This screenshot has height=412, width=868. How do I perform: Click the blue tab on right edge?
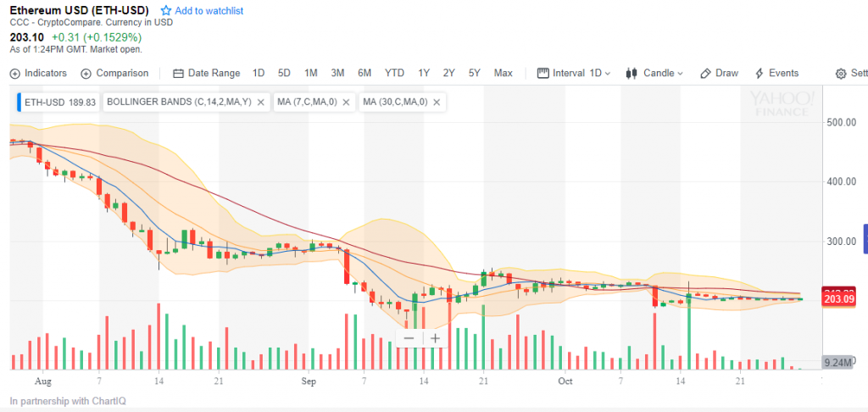[865, 239]
